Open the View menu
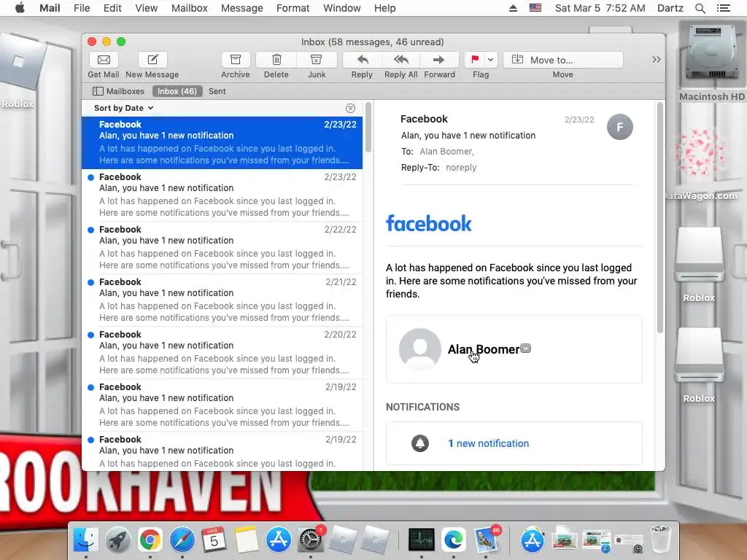The height and width of the screenshot is (560, 747). pyautogui.click(x=146, y=8)
